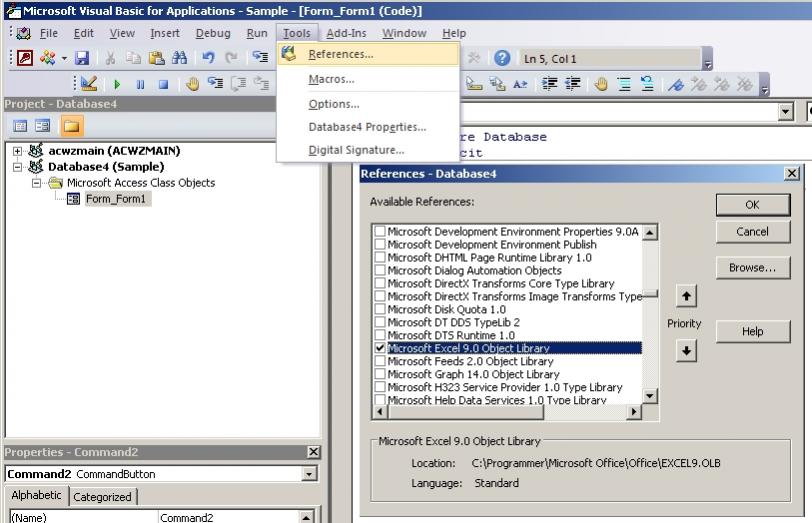Select References... in the Tools menu
This screenshot has height=523, width=812.
pos(368,54)
